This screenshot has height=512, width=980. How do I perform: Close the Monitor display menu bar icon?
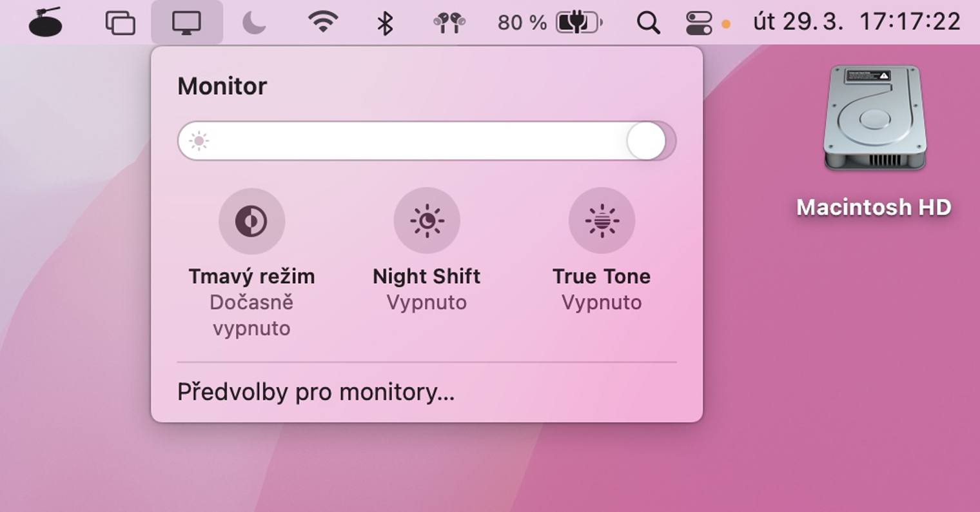pos(186,23)
